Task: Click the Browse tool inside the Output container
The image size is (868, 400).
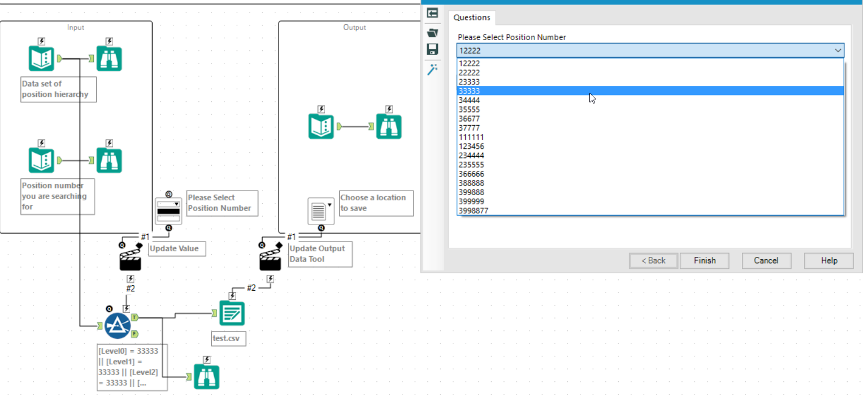Action: [389, 126]
